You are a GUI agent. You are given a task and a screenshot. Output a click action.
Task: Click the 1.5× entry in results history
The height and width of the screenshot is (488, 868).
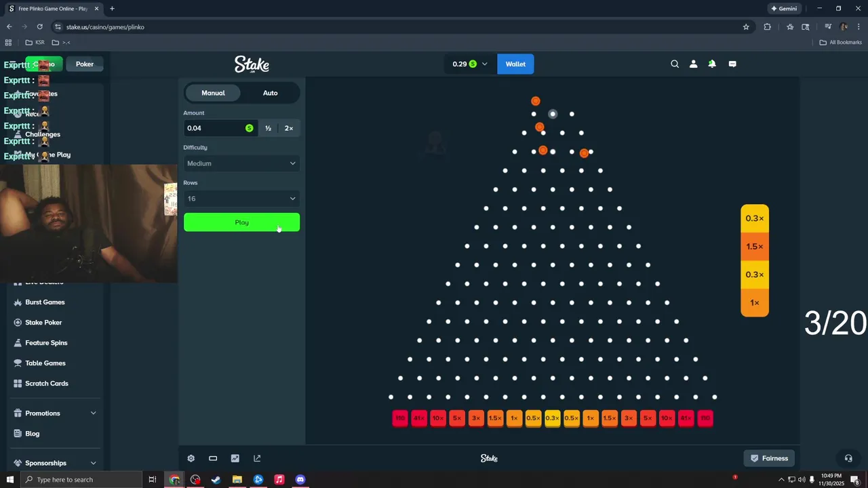[755, 247]
